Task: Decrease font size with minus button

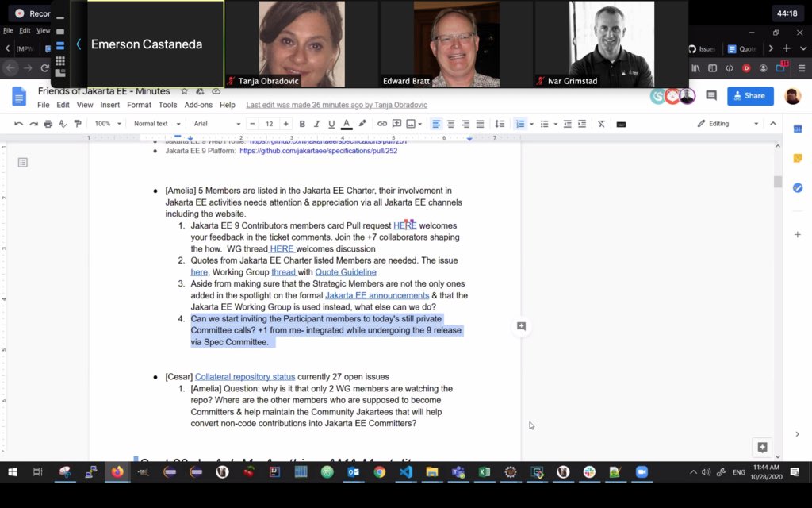Action: point(252,124)
